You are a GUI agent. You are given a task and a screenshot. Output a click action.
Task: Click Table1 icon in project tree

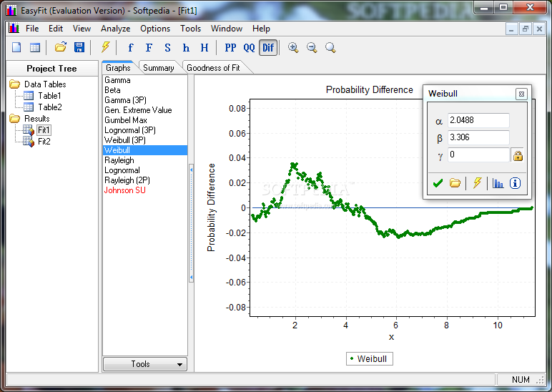point(29,96)
